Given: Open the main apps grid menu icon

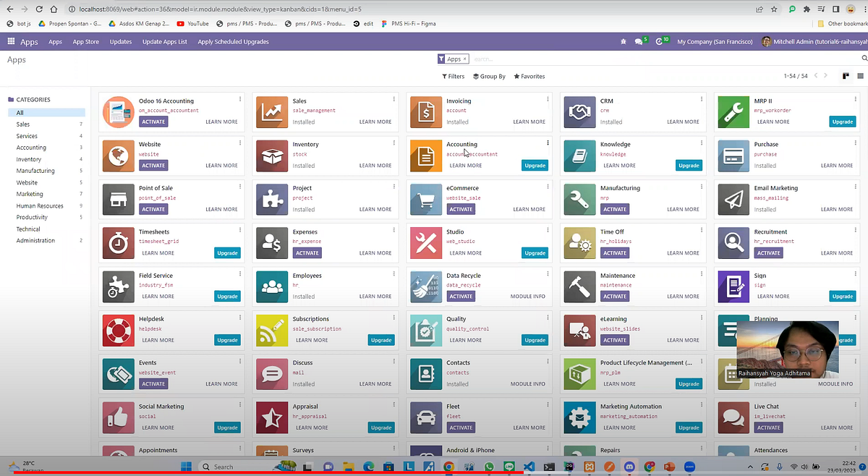Looking at the screenshot, I should tap(11, 41).
